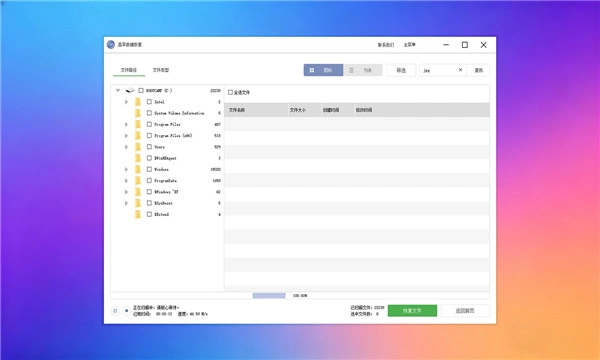Click the Windows folder file count 19020

[215, 169]
